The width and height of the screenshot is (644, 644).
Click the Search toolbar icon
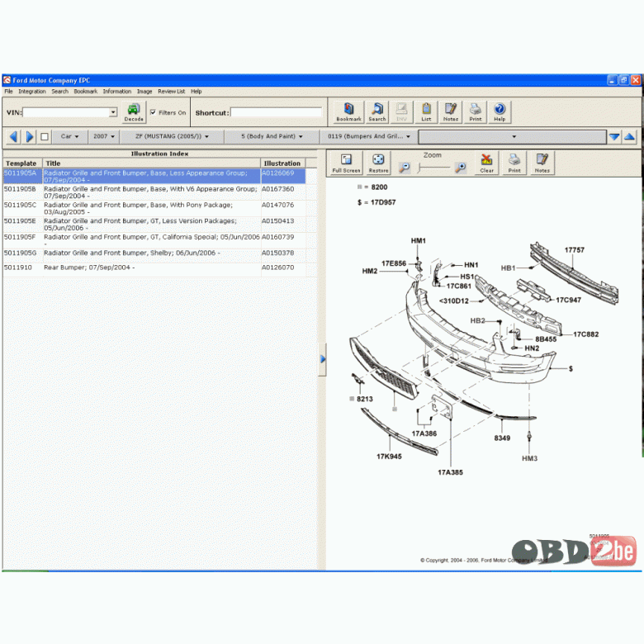tap(377, 112)
